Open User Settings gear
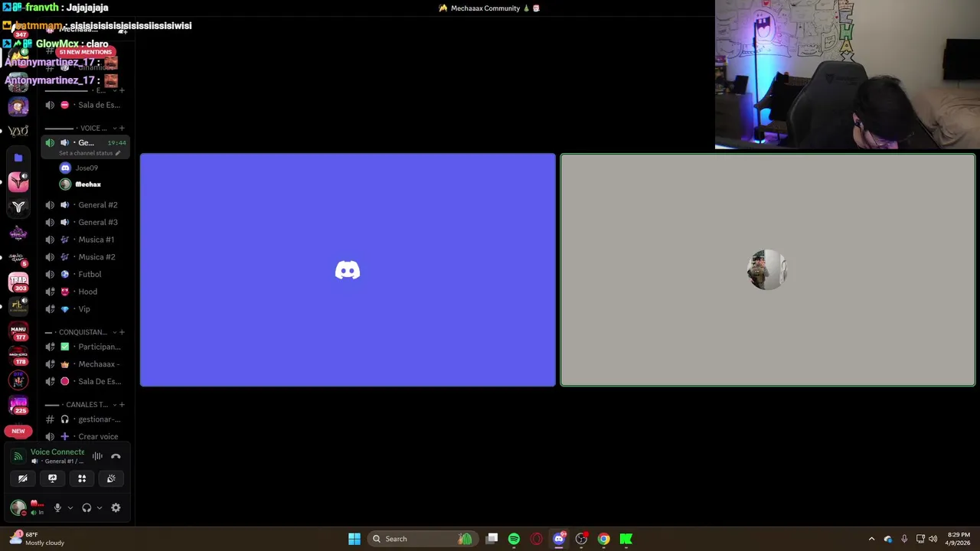Image resolution: width=980 pixels, height=551 pixels. (116, 507)
